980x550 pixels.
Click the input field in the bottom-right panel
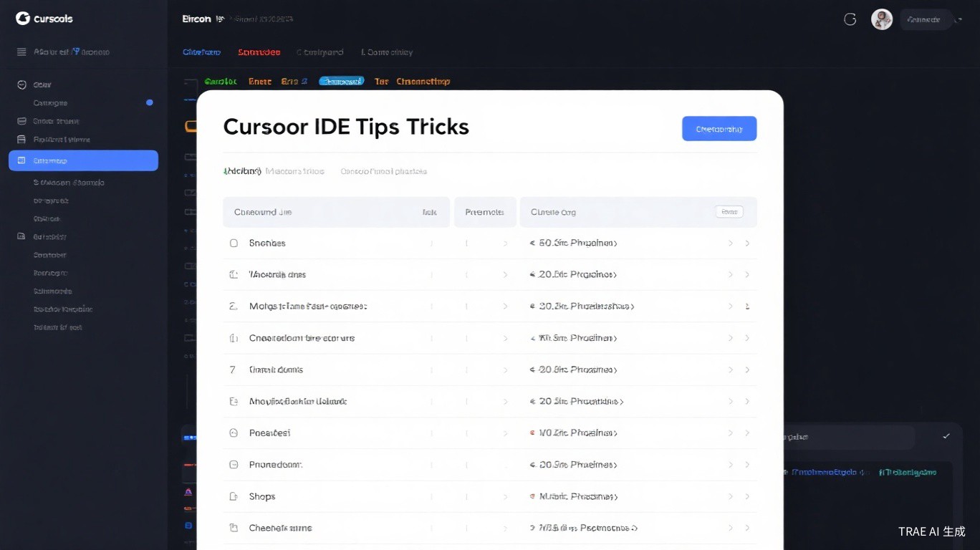click(848, 437)
